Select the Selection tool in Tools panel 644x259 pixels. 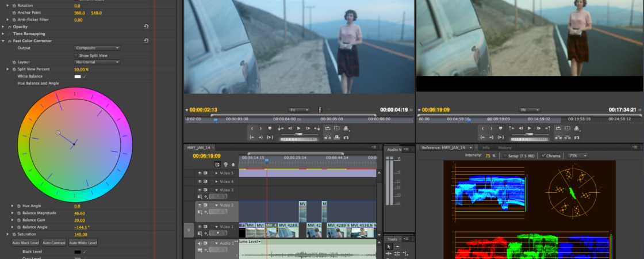coord(389,247)
